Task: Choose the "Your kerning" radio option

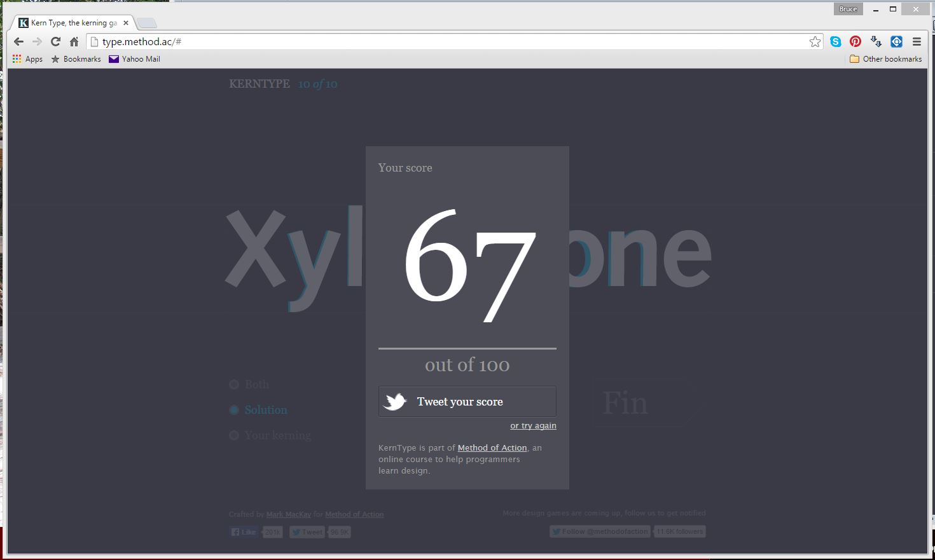Action: coord(234,435)
